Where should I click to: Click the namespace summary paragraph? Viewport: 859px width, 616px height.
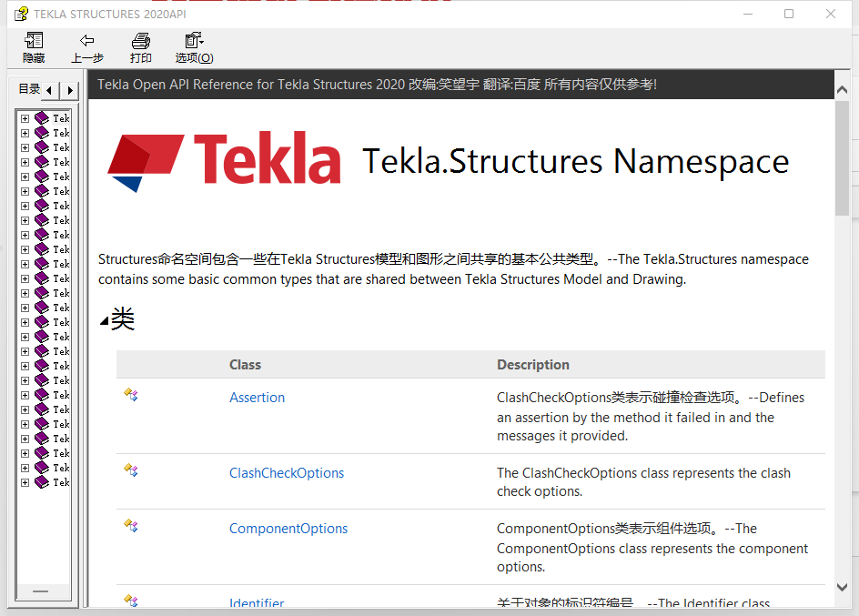pos(453,268)
